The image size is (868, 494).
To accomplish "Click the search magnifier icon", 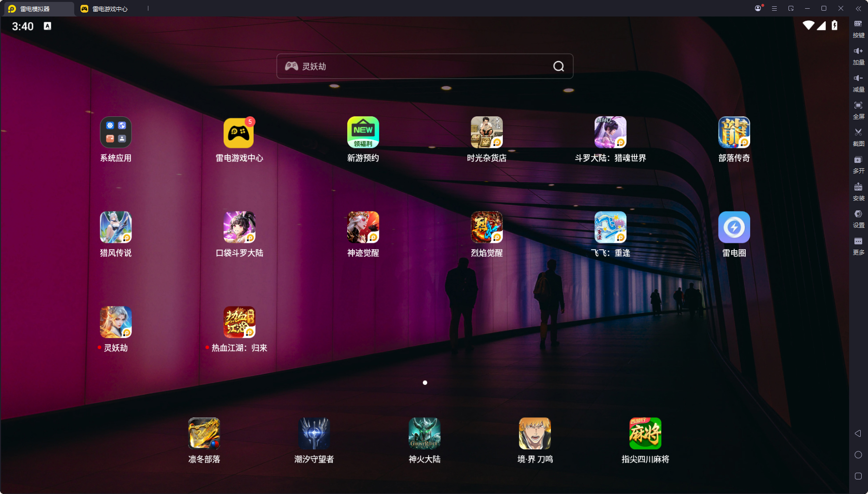I will click(559, 66).
